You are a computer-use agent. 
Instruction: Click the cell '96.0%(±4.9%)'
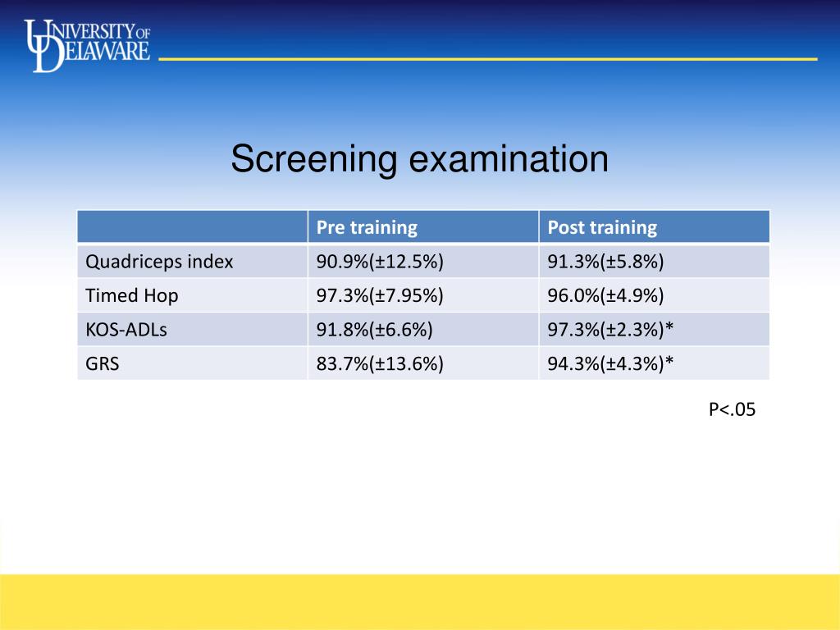point(654,295)
